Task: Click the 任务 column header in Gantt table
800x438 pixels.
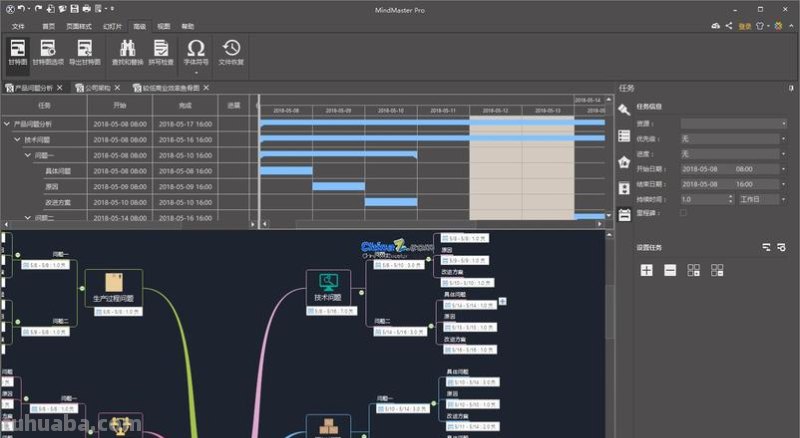Action: [44, 105]
